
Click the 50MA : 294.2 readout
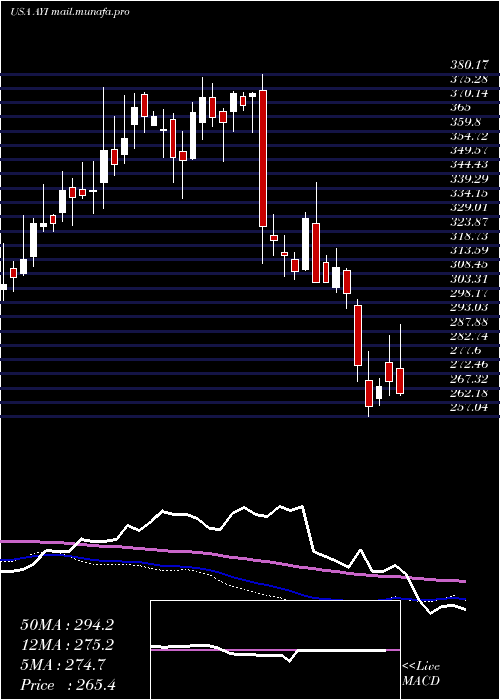67,625
